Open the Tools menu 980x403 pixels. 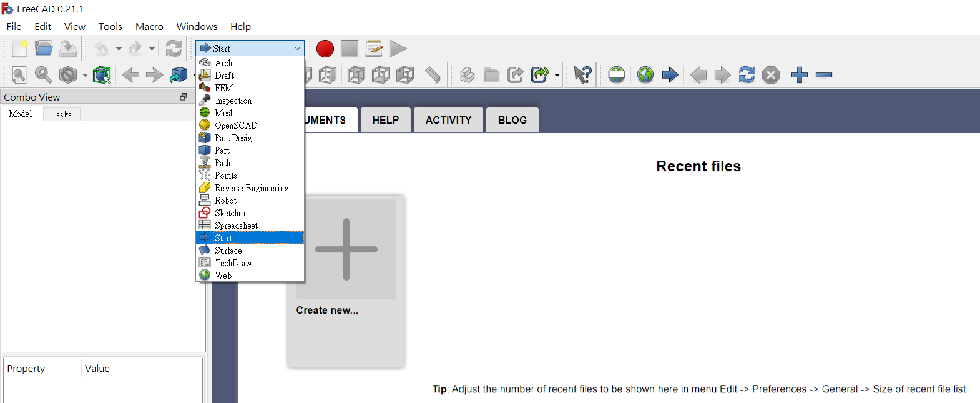[110, 26]
